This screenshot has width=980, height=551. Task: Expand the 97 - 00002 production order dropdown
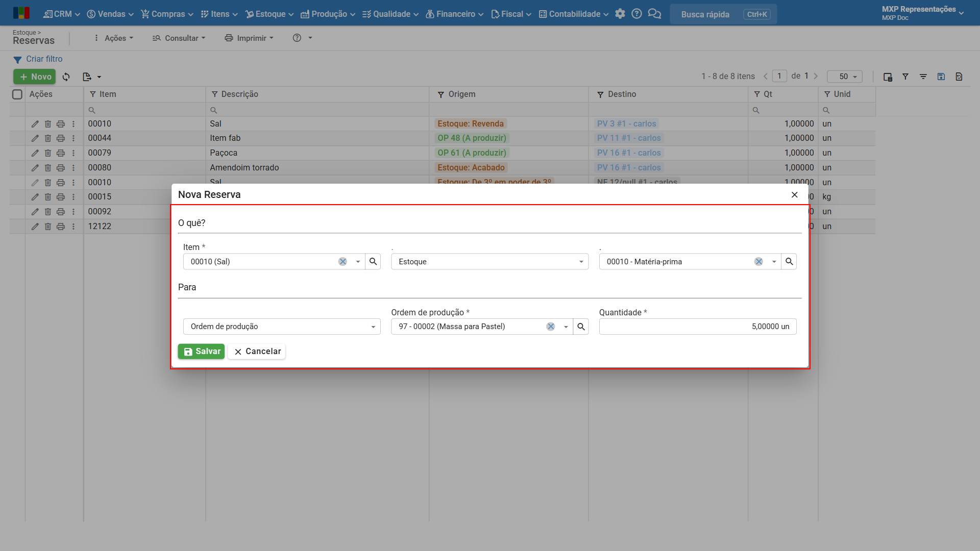pos(566,327)
